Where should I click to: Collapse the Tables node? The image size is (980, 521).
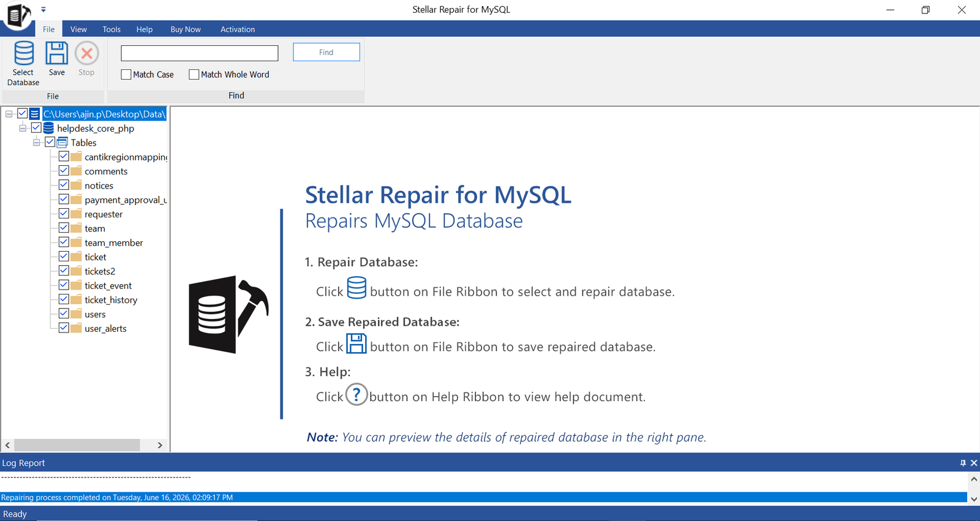(37, 143)
